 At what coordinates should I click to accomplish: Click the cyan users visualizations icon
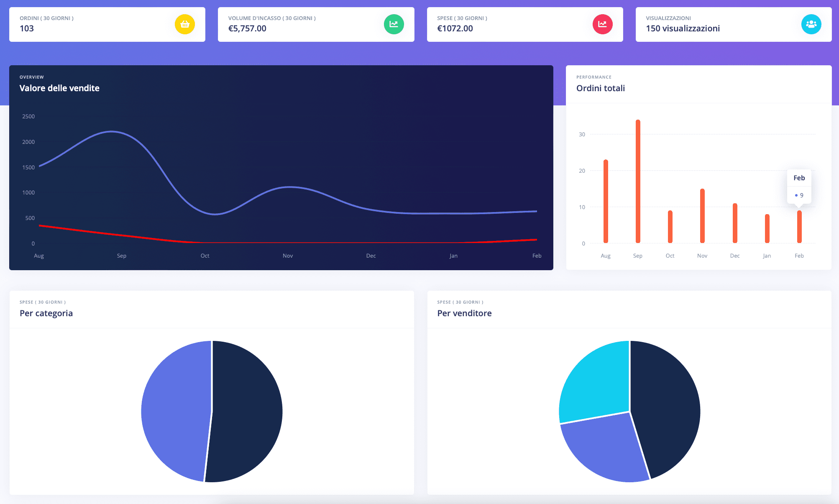811,24
